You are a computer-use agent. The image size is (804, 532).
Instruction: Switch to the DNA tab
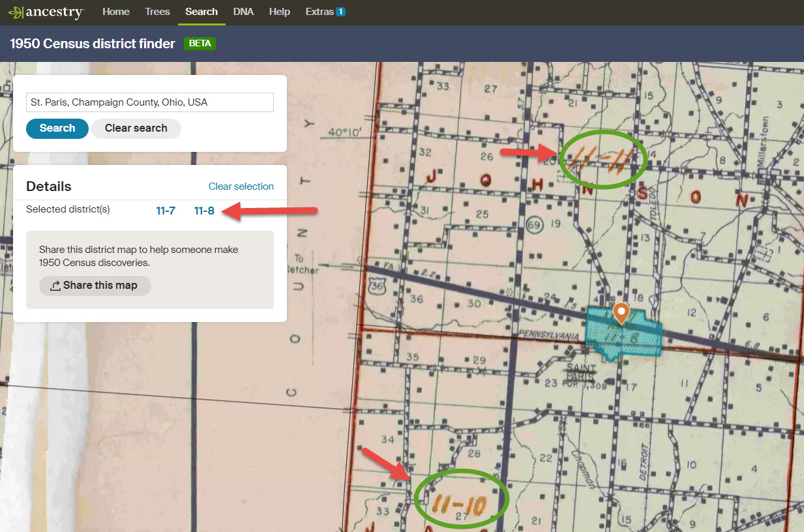(243, 11)
